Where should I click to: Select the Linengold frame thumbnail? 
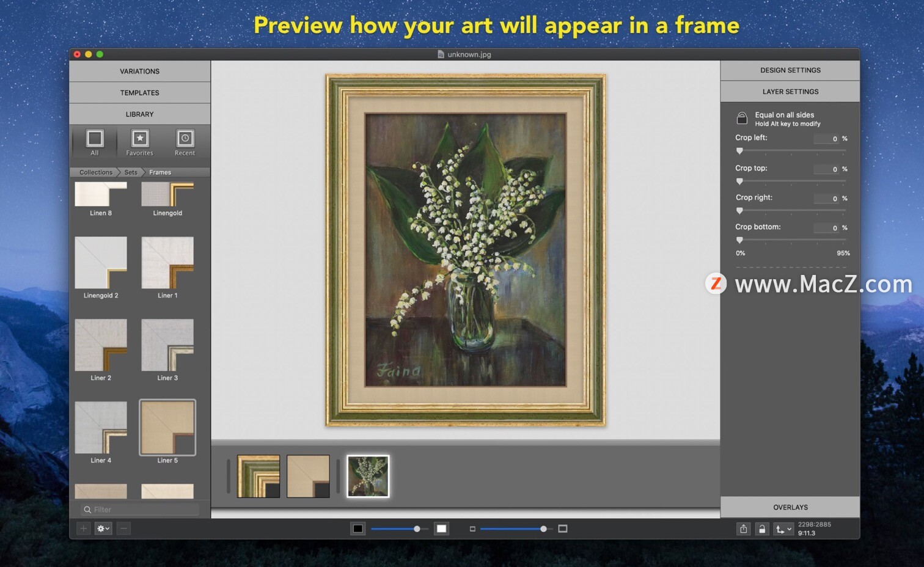pos(167,194)
